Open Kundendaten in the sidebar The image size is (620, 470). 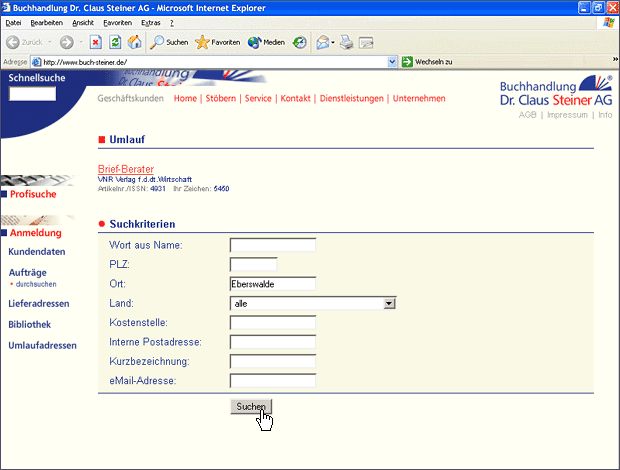[x=37, y=252]
